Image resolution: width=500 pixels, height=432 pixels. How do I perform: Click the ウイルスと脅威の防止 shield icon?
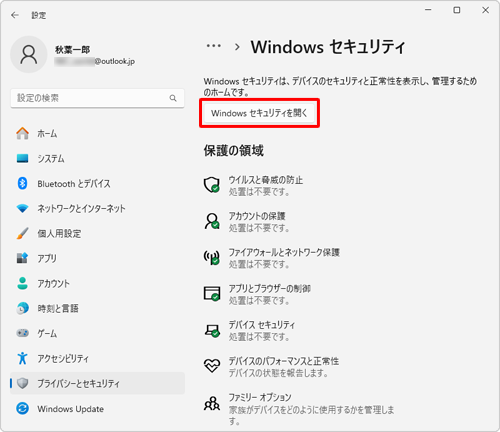point(212,185)
